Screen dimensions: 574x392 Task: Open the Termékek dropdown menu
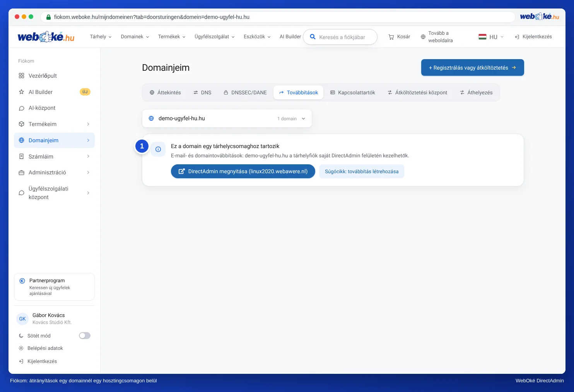coord(172,37)
